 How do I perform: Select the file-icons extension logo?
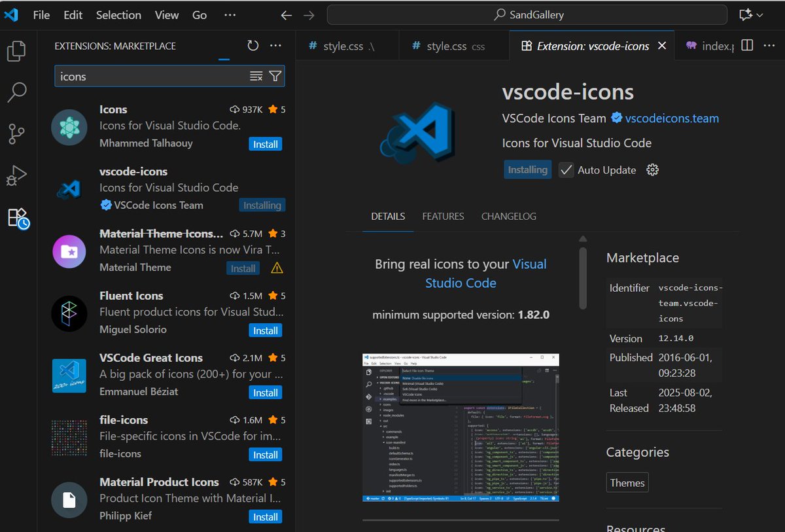69,438
